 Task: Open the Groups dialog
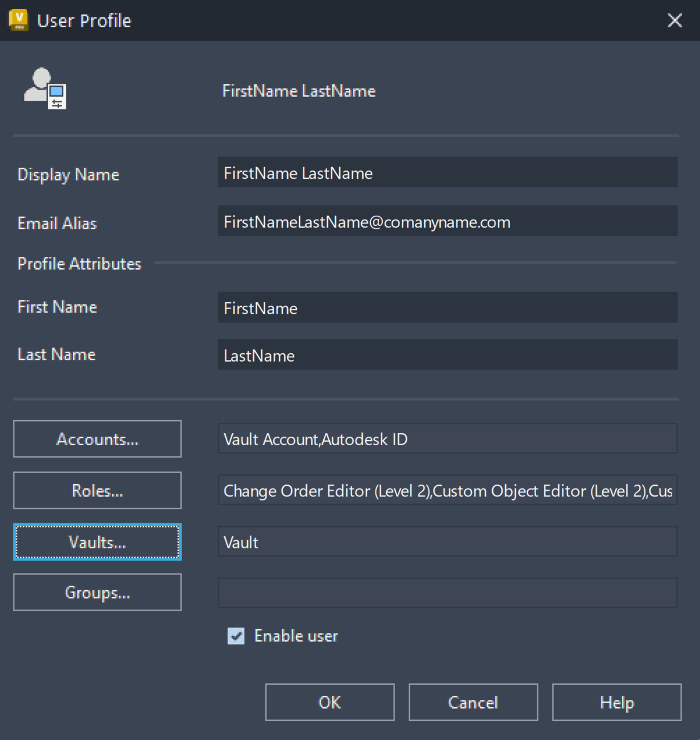[97, 592]
